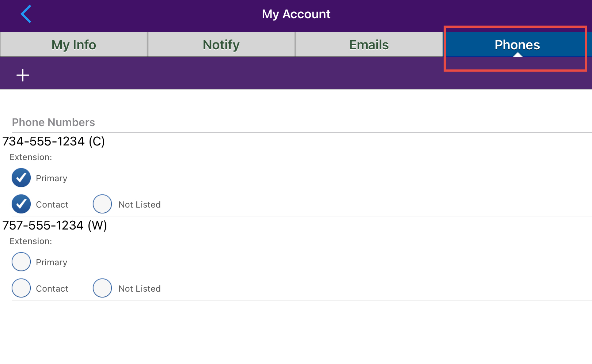Mark 757-555-1234 as Not Listed
Viewport: 592px width, 364px height.
tap(102, 288)
